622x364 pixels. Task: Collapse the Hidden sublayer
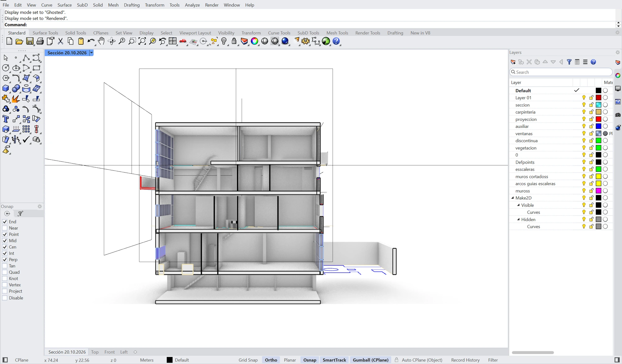518,219
